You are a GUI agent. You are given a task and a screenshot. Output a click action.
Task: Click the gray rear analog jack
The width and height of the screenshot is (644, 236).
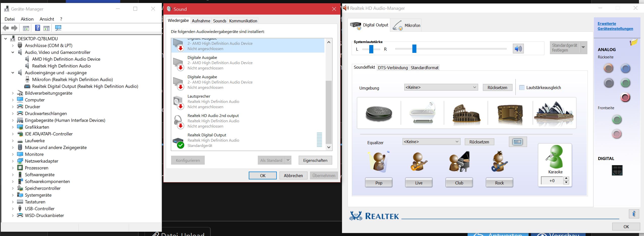[609, 83]
